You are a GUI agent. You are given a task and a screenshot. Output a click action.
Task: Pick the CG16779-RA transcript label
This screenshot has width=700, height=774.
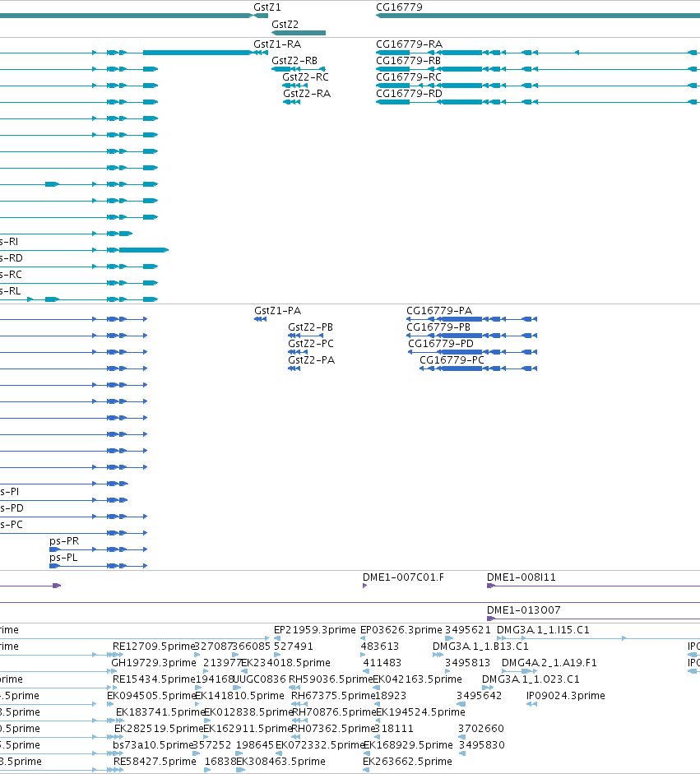point(410,44)
